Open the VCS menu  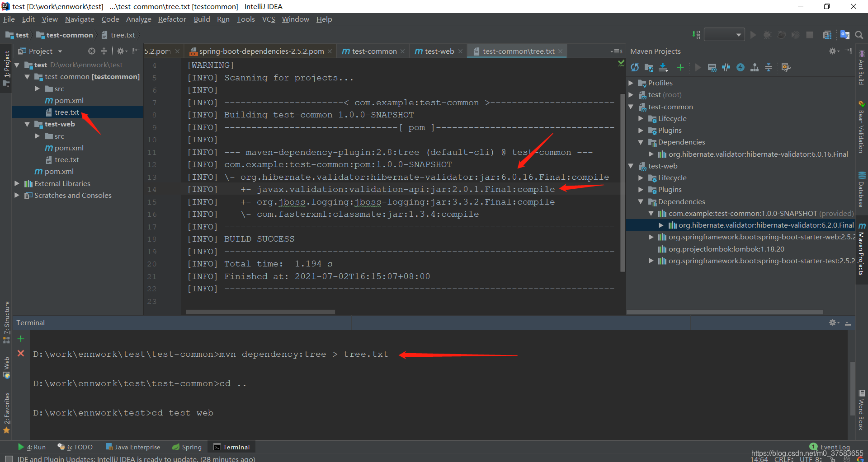pos(269,19)
